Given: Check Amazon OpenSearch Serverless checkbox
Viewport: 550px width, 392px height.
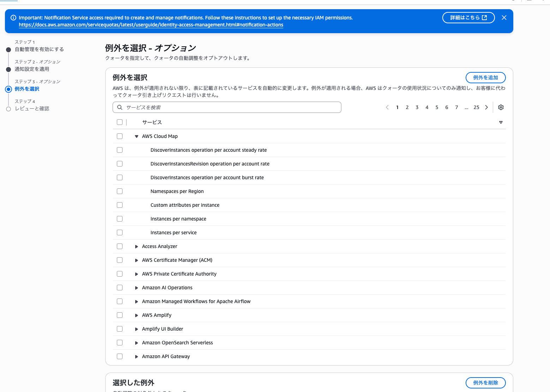Looking at the screenshot, I should click(120, 343).
